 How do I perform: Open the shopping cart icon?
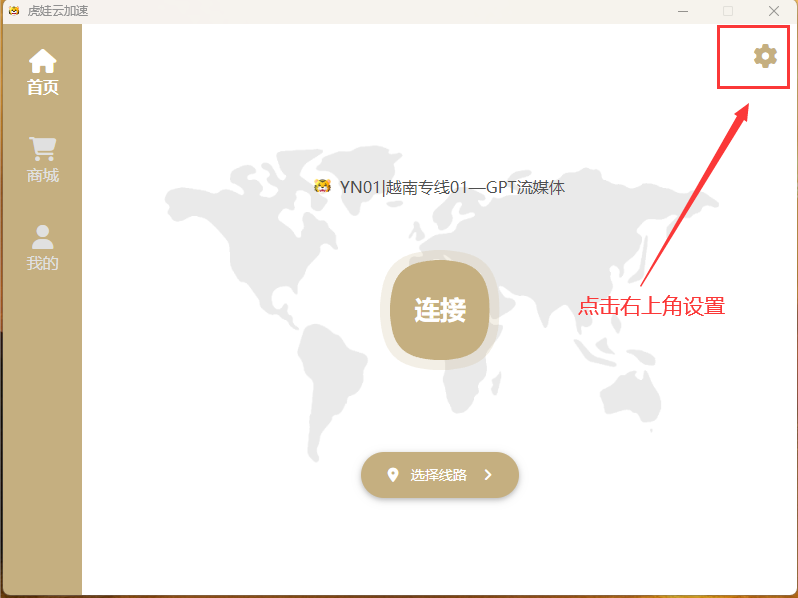click(x=42, y=149)
